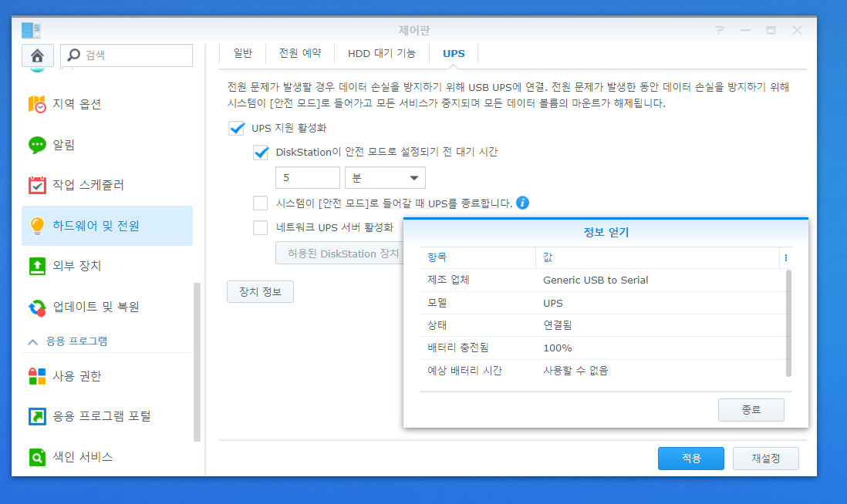Open 지역 옵션 sidebar text label

tap(76, 104)
